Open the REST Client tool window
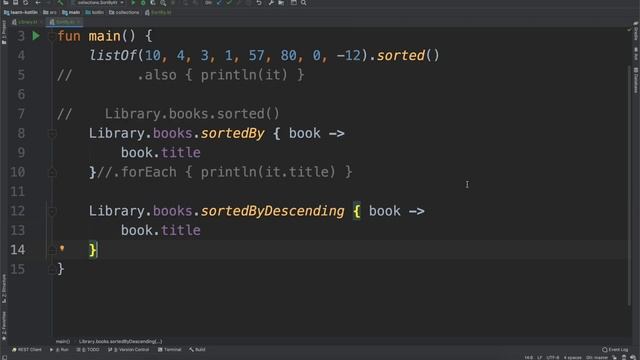The height and width of the screenshot is (360, 640). click(27, 350)
